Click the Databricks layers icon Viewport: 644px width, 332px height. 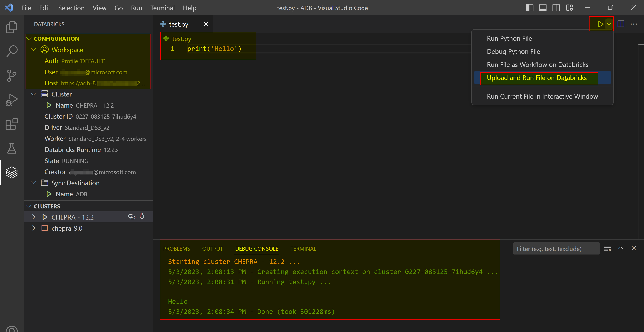11,172
